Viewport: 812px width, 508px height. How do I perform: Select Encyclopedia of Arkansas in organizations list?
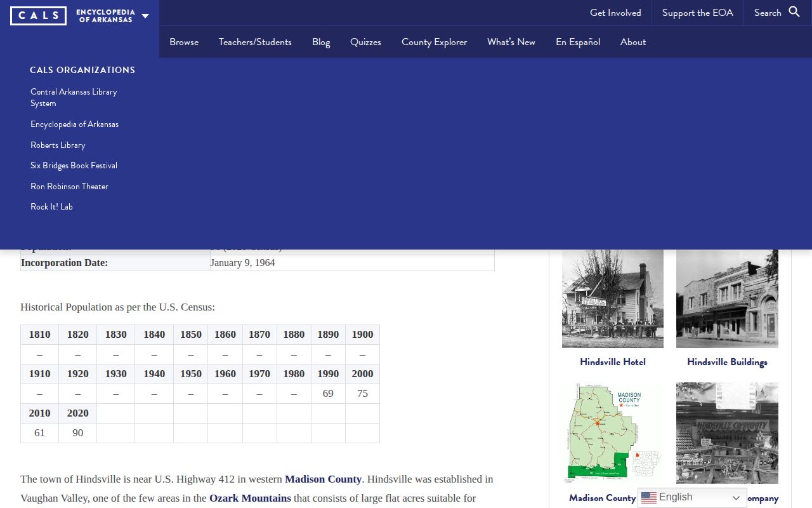coord(74,124)
